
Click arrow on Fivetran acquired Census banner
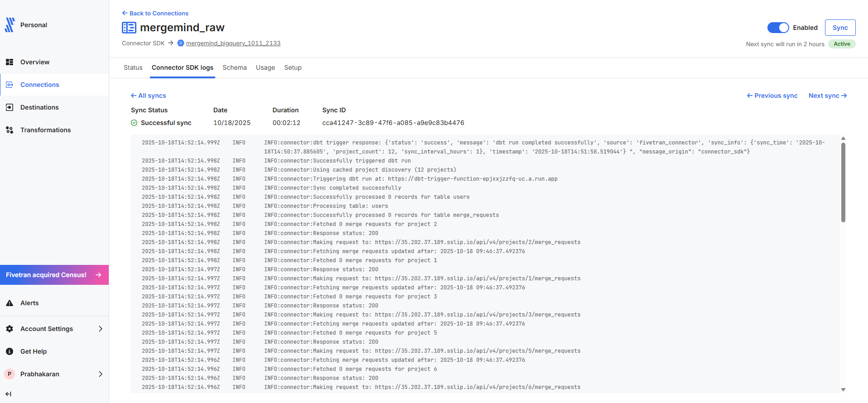pyautogui.click(x=98, y=275)
